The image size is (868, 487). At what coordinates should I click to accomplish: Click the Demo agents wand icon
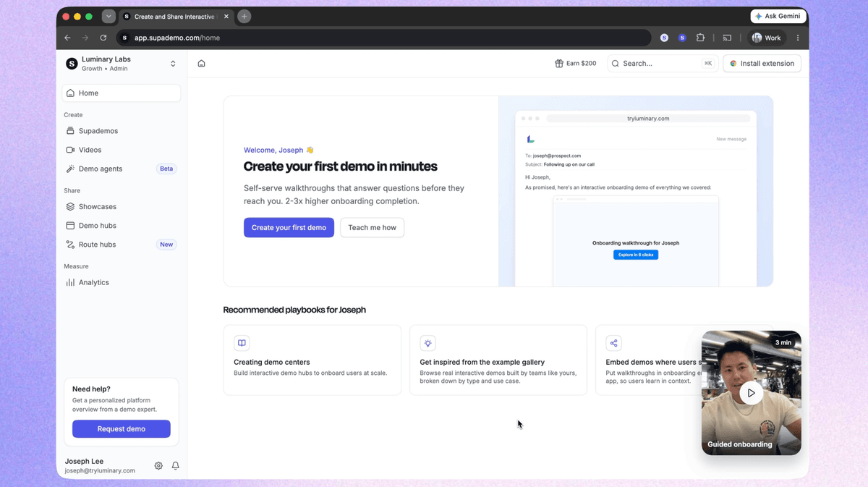(x=70, y=169)
